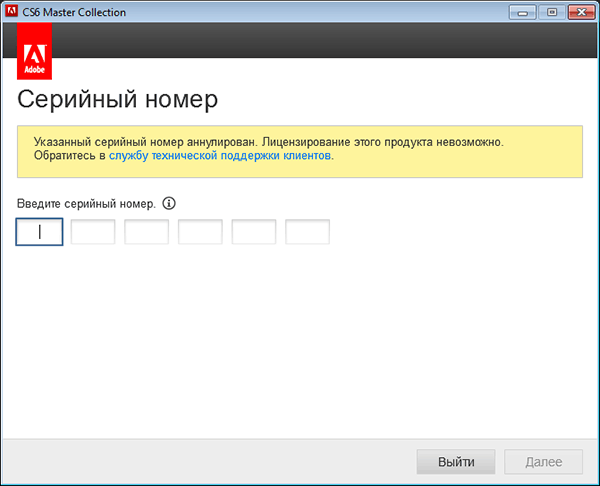Viewport: 600px width, 486px height.
Task: Minimize the CS6 Master Collection window
Action: (522, 12)
